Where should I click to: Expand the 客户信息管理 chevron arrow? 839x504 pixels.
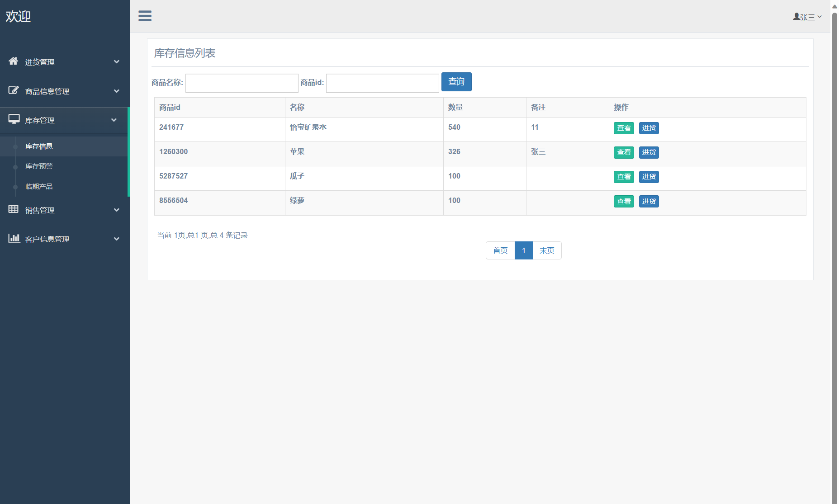coord(117,239)
